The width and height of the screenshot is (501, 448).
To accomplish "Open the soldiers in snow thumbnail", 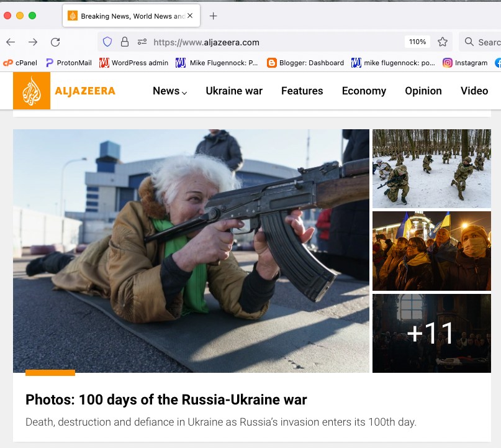I will (x=431, y=168).
